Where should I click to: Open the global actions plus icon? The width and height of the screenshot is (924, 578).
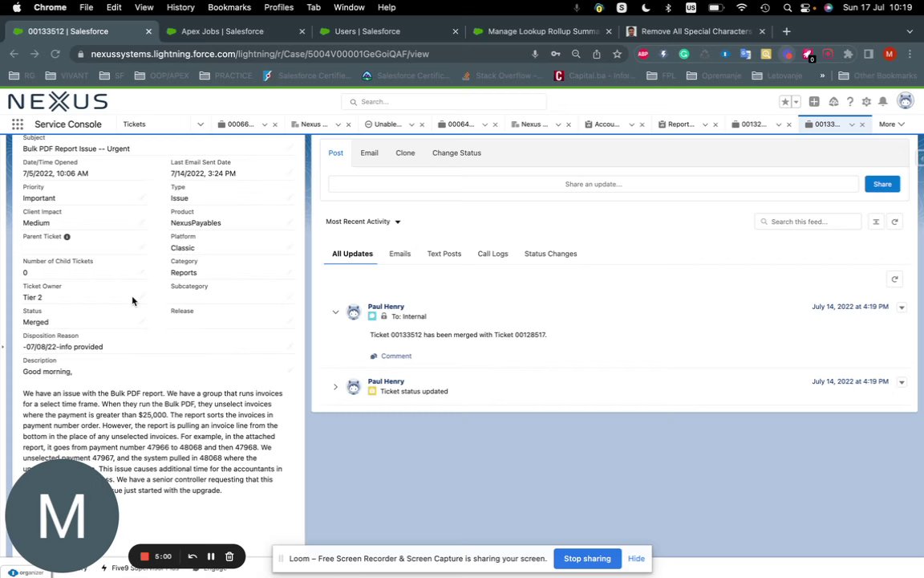tap(814, 101)
